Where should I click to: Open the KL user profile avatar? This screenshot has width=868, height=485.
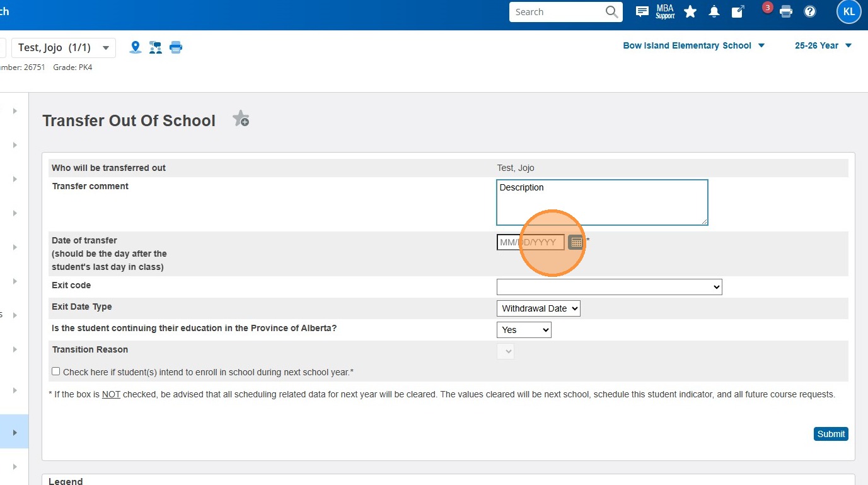coord(848,11)
